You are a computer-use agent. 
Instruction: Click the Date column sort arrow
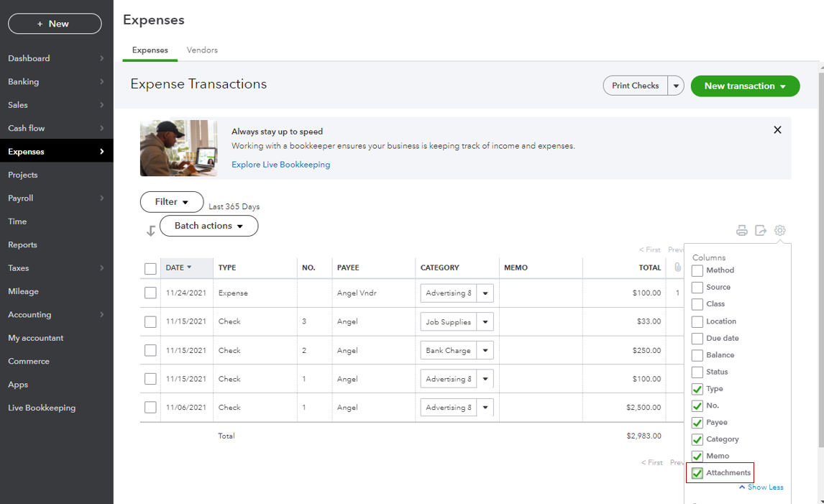189,267
